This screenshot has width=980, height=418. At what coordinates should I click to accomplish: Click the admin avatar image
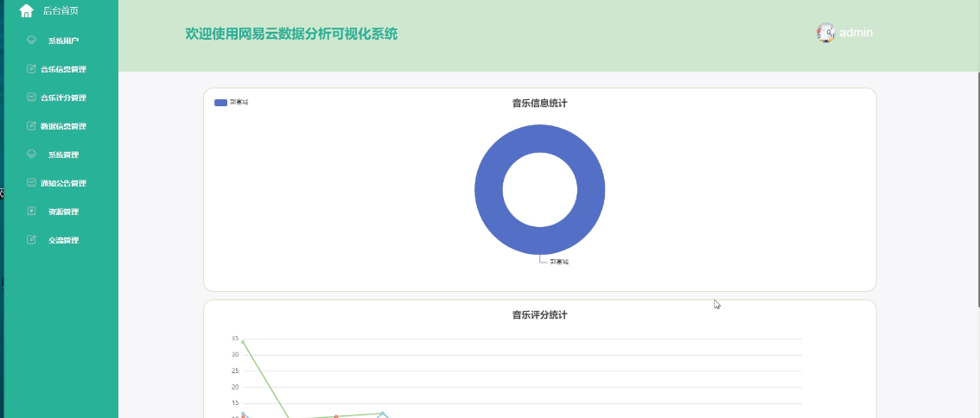(x=825, y=33)
